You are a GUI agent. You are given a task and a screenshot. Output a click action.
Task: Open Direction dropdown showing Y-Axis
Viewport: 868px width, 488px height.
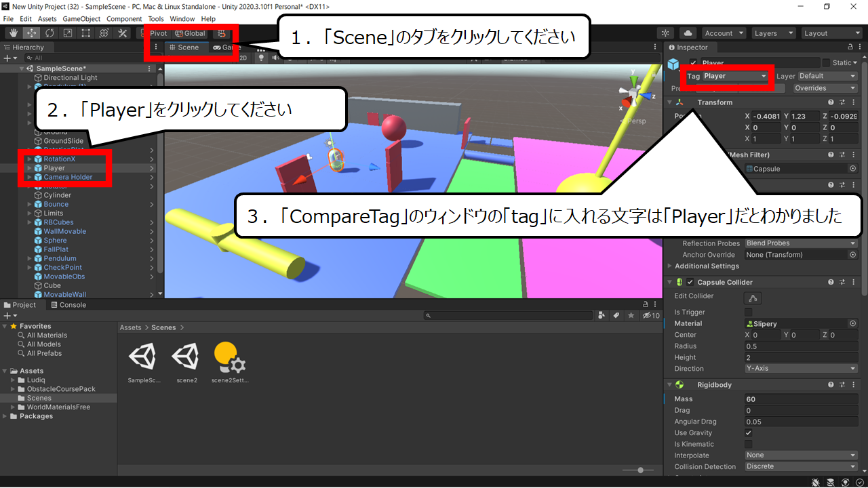802,369
